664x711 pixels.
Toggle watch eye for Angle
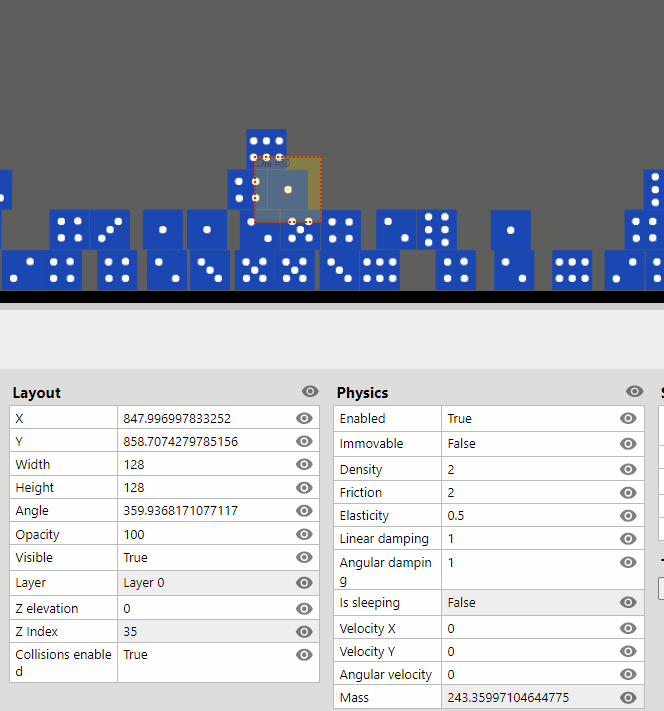304,511
